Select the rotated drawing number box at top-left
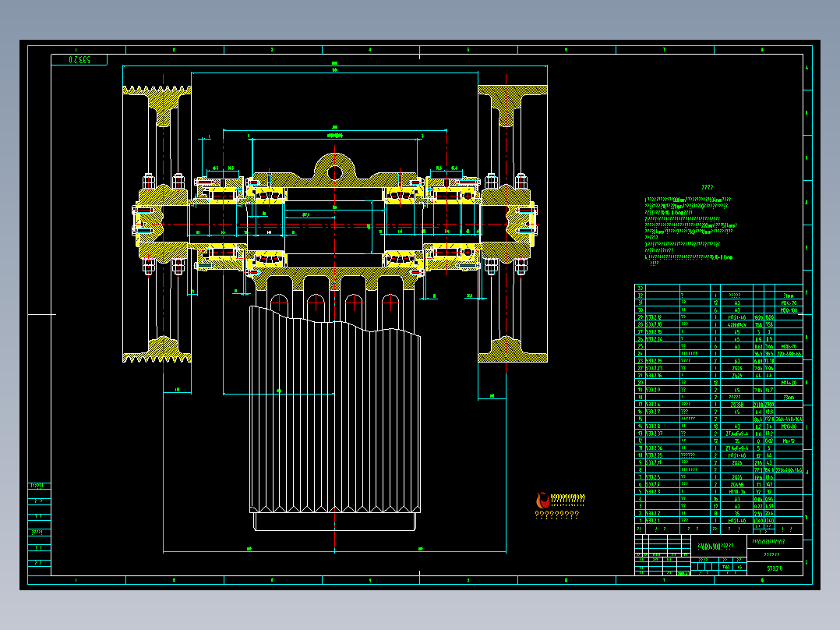This screenshot has width=840, height=630. point(79,59)
